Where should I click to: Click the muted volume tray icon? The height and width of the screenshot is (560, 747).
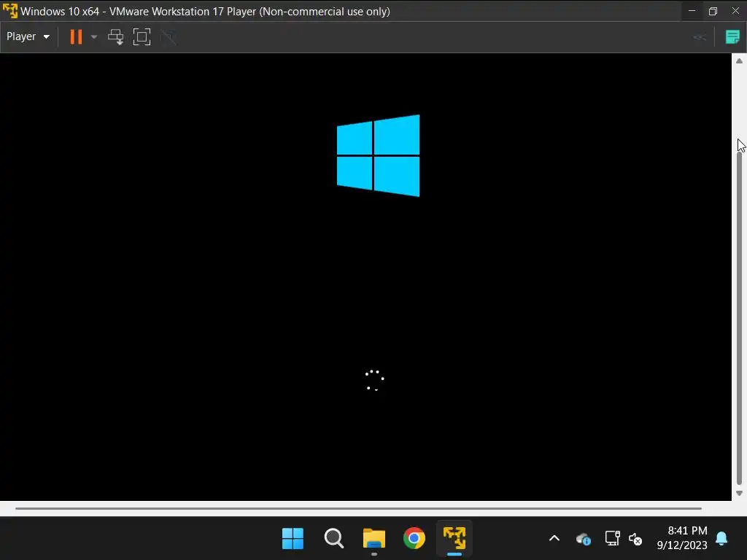pos(635,539)
